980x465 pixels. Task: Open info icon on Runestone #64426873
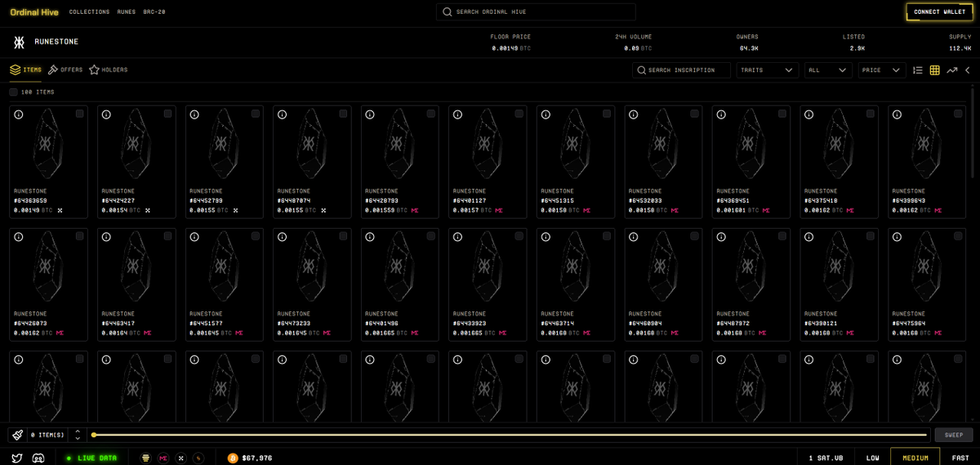[19, 237]
